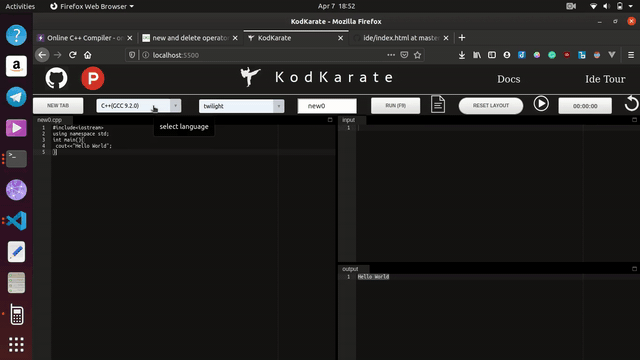
Task: Click the #include<iostream> code line
Action: click(78, 128)
